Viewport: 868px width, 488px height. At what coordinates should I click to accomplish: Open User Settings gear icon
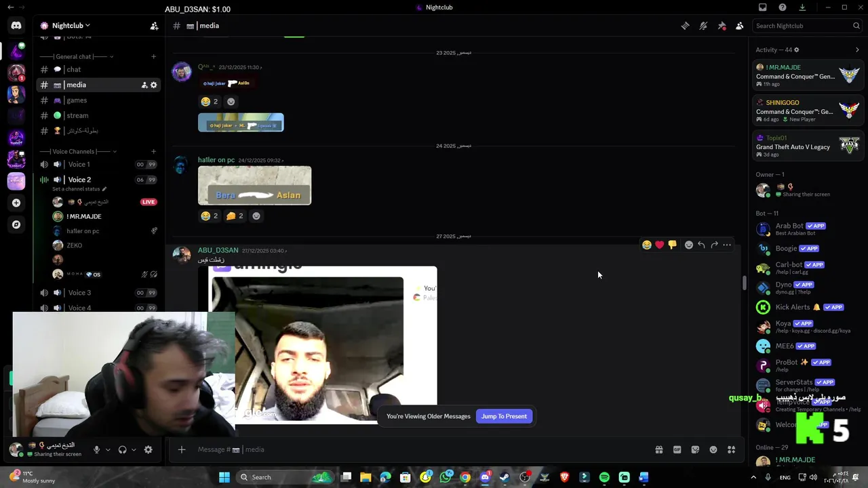[148, 449]
